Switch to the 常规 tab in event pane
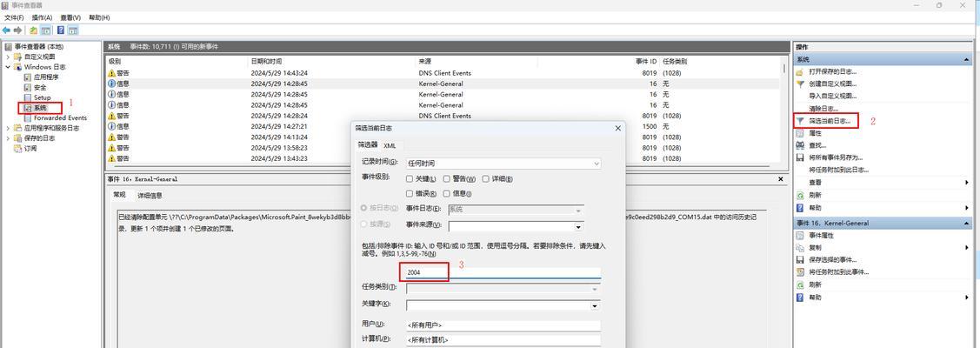Screen dimensions: 980x348 pyautogui.click(x=119, y=195)
